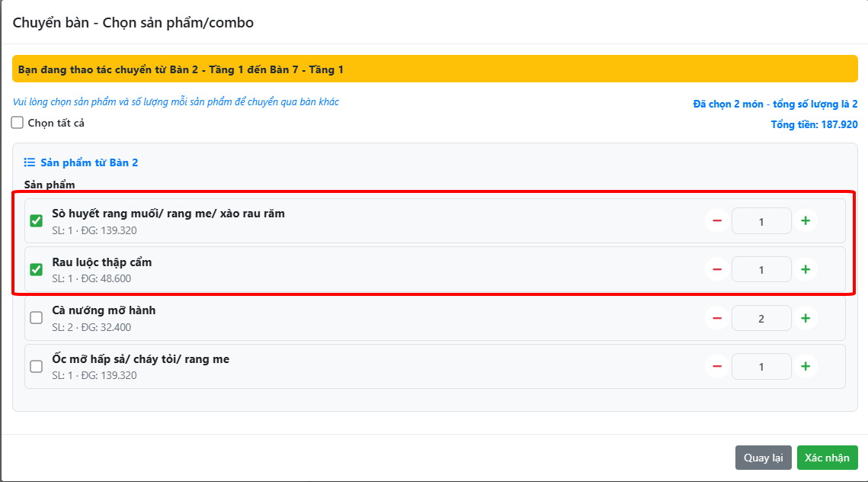
Task: Increase quantity for Ốc mỡ hấp sả
Action: pyautogui.click(x=806, y=367)
